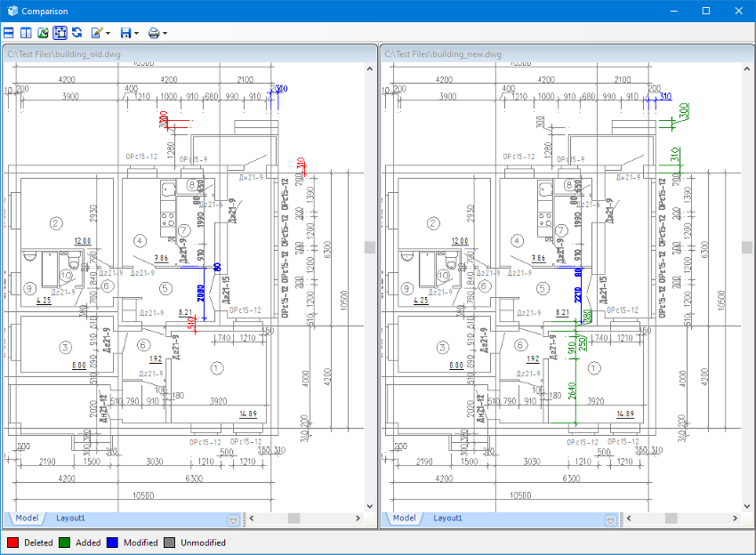Click the red Deleted color swatch
756x555 pixels.
tap(13, 543)
